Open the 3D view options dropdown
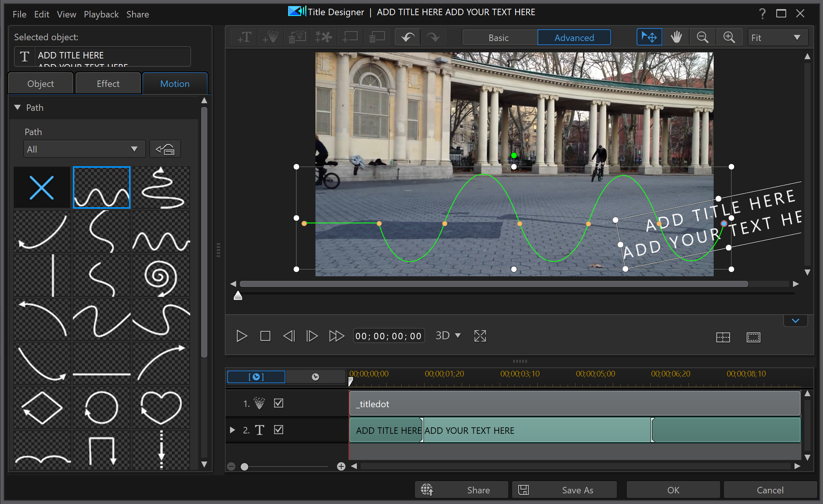823x504 pixels. point(449,336)
